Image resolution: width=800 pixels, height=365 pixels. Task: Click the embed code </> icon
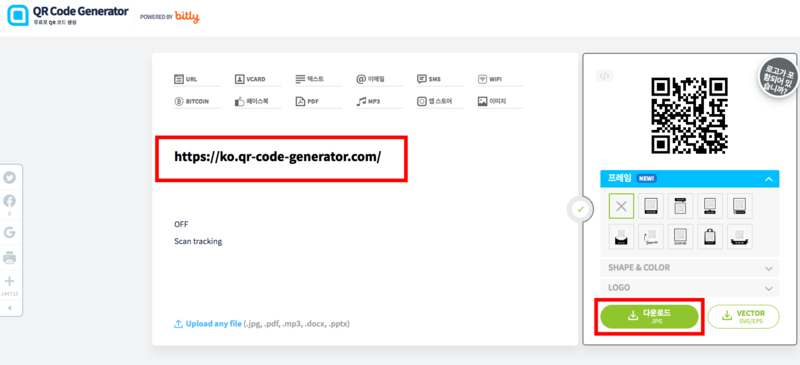(605, 77)
